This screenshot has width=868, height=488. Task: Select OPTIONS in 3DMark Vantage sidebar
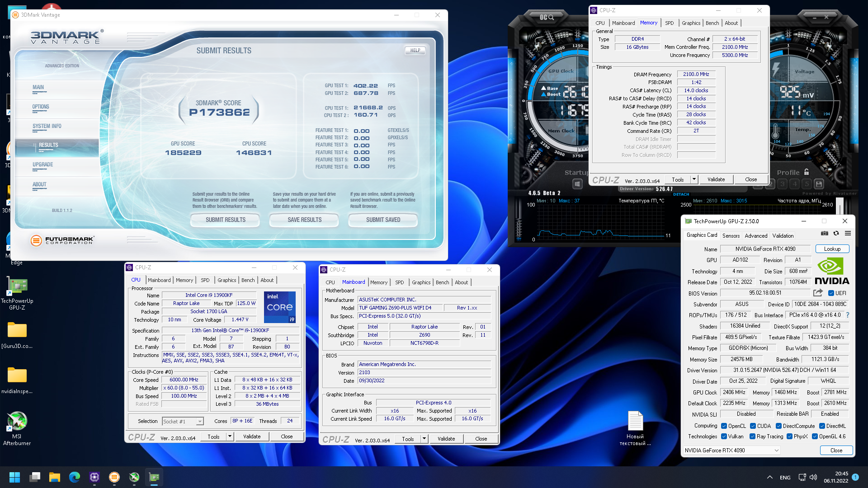[41, 107]
